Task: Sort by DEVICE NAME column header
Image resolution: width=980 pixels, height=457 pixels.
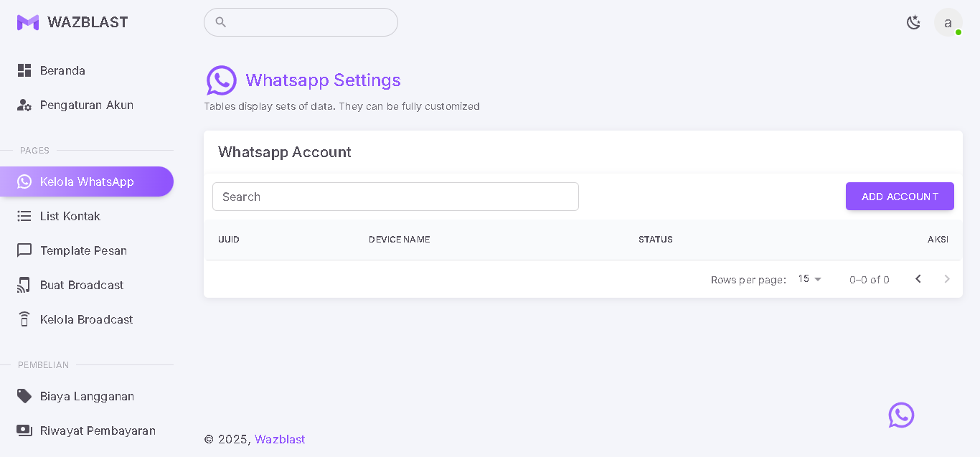Action: 400,240
